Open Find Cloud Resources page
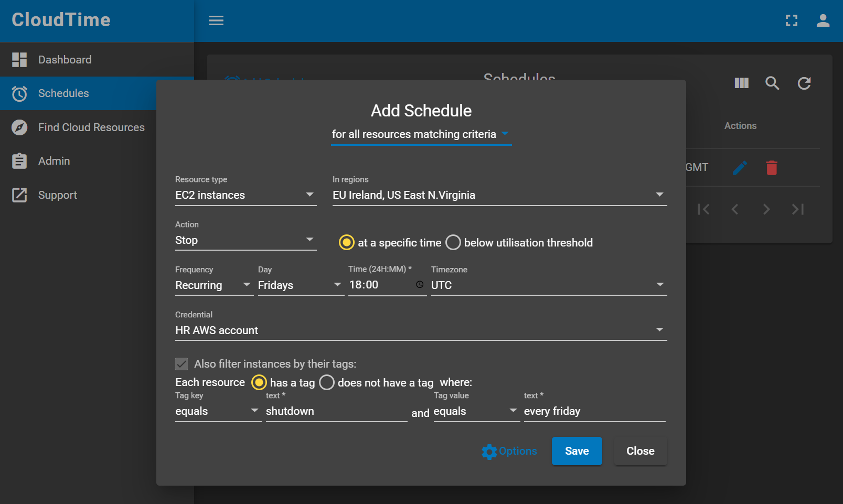Image resolution: width=843 pixels, height=504 pixels. click(x=91, y=127)
